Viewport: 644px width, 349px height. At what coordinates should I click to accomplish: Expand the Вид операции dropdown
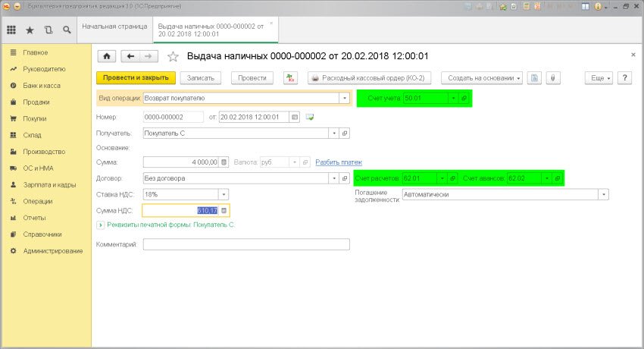click(345, 98)
